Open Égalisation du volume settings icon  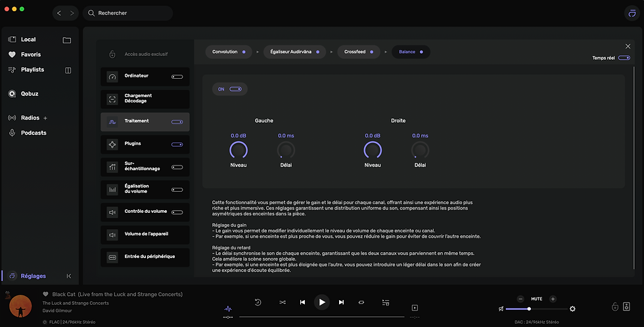pyautogui.click(x=112, y=190)
